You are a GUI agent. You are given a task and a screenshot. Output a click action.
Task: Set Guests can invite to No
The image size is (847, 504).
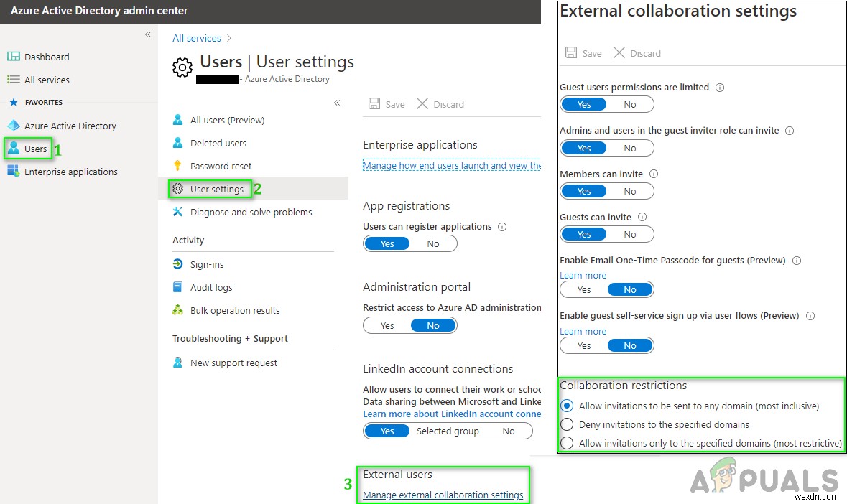(x=630, y=234)
